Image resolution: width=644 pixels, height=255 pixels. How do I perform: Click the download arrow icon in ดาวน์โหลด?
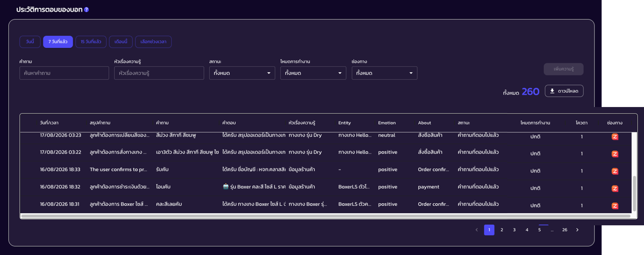(552, 91)
